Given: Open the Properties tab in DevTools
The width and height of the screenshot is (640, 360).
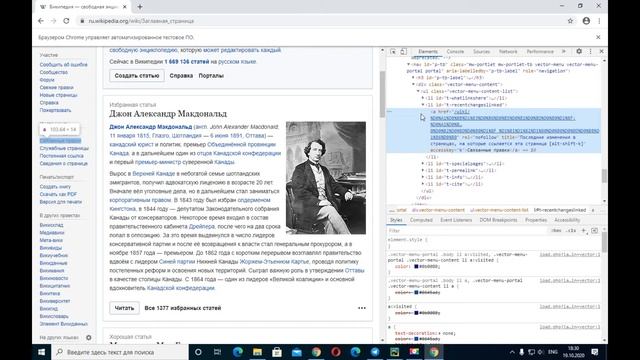Looking at the screenshot, I should click(536, 220).
